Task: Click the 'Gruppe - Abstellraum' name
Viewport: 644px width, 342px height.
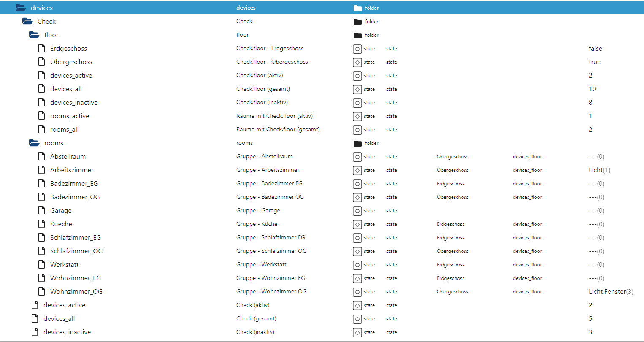Action: 264,156
